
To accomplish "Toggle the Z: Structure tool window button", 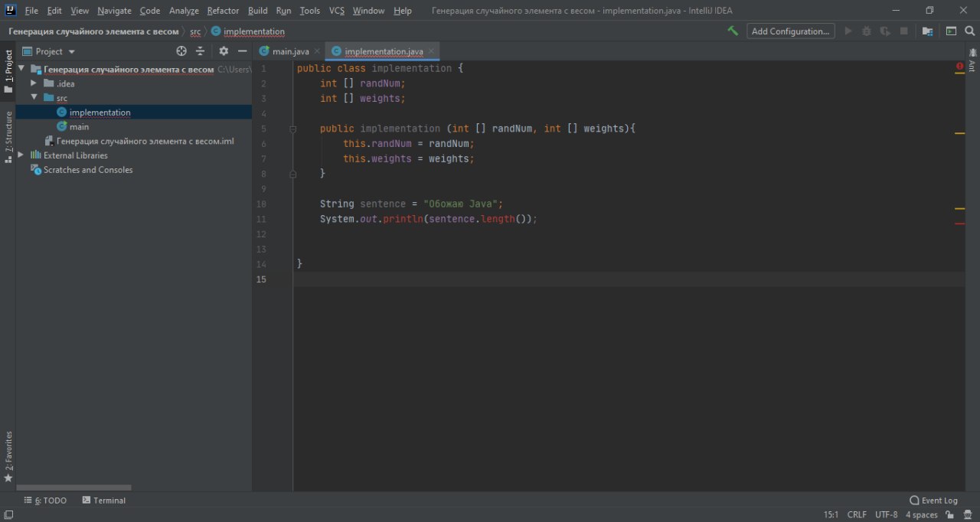I will (x=8, y=137).
